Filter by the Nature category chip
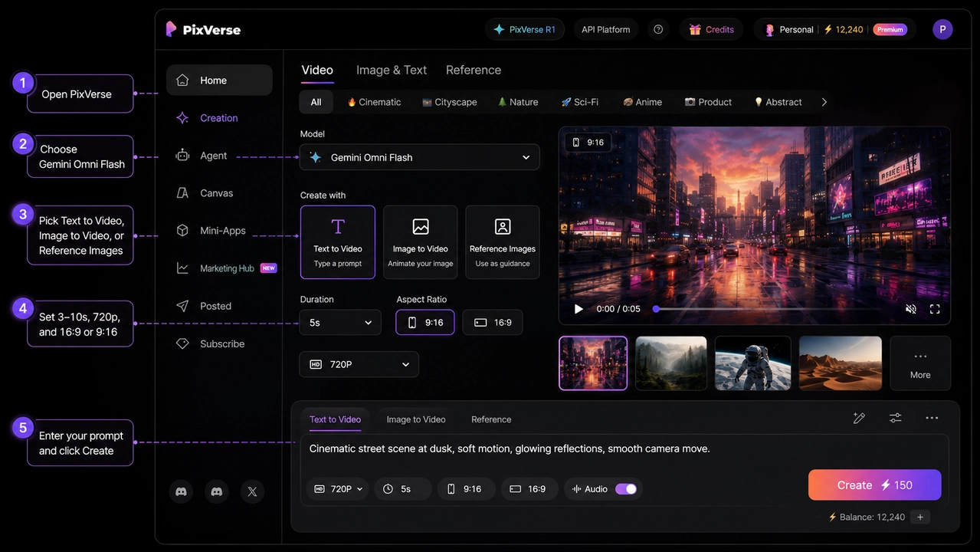The height and width of the screenshot is (552, 980). tap(518, 102)
